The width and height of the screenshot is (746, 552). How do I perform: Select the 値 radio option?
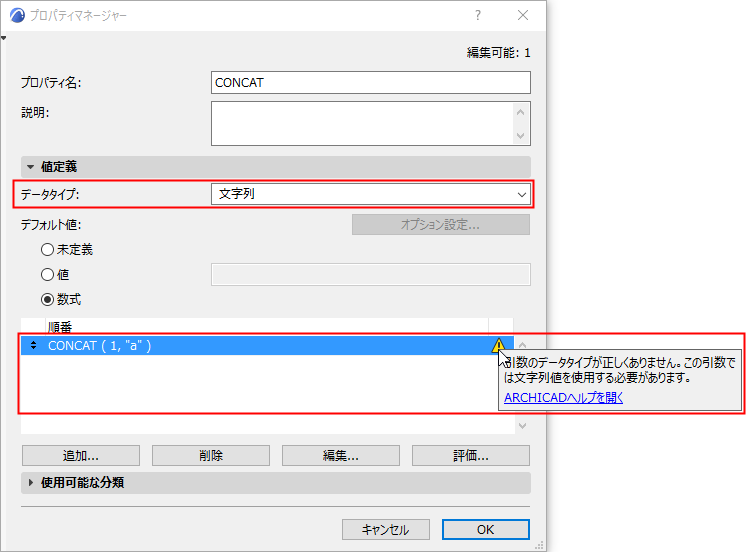[47, 274]
